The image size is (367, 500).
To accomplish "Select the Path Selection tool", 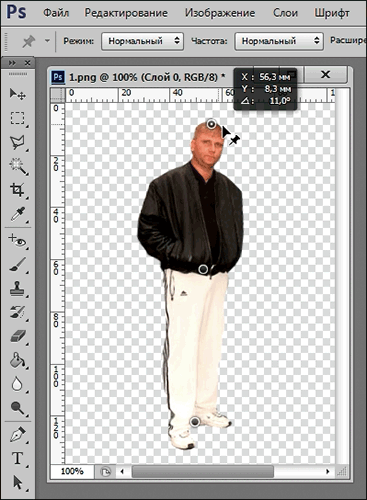I will click(x=17, y=483).
